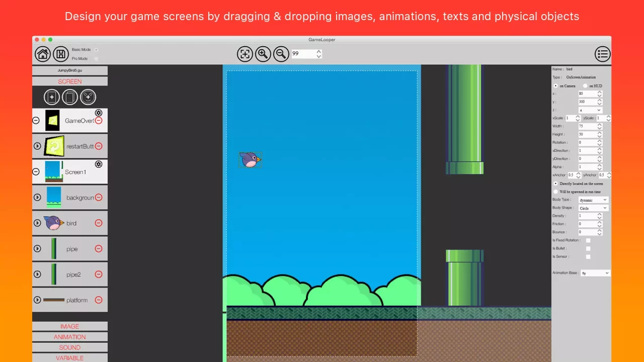
Task: Switch to the ANIMATION tab
Action: [x=69, y=337]
